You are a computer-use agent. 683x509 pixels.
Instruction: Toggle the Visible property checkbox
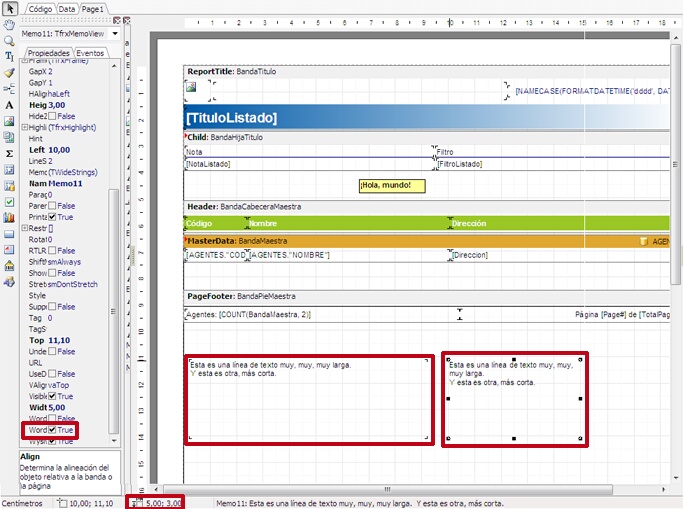point(53,396)
